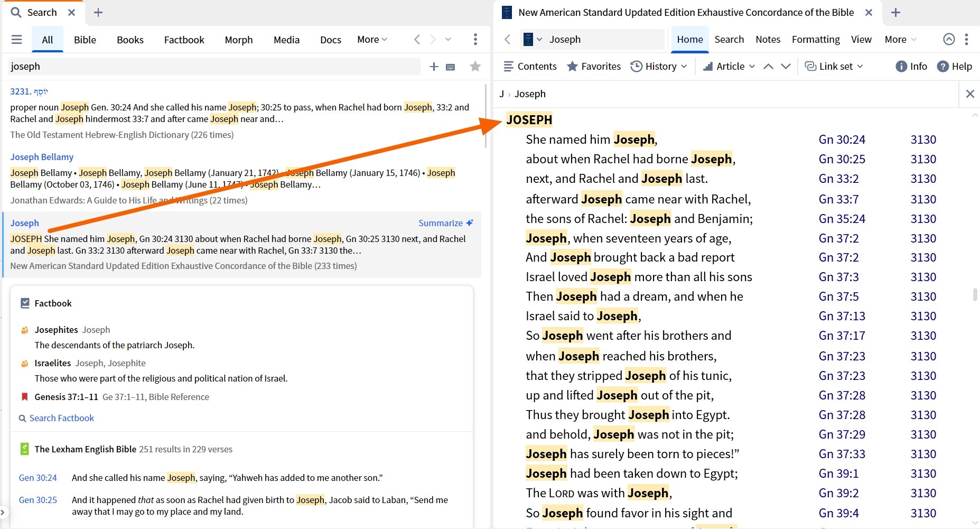The image size is (980, 529).
Task: Switch to the Morph search tab
Action: pos(239,40)
